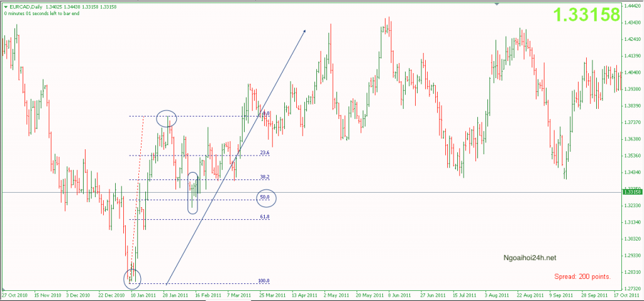Viewport: 644px width, 301px height.
Task: Select the circle at the January 2011 low
Action: coord(133,277)
